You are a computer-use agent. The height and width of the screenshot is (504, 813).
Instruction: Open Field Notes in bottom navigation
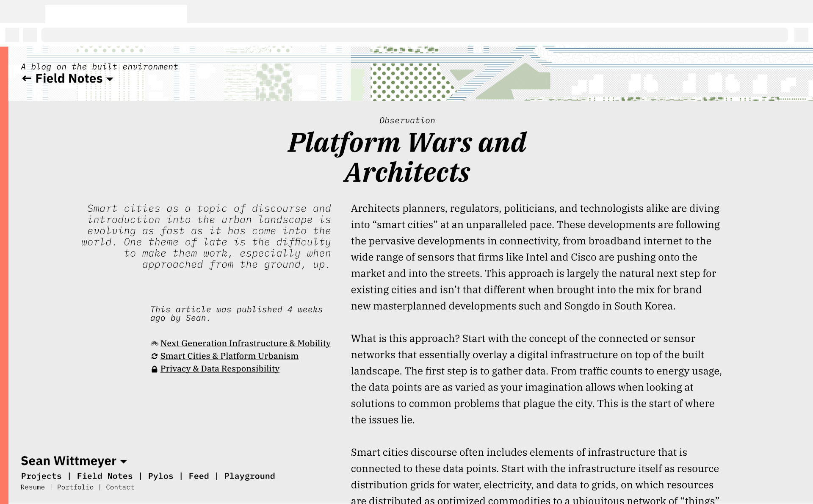pyautogui.click(x=105, y=476)
